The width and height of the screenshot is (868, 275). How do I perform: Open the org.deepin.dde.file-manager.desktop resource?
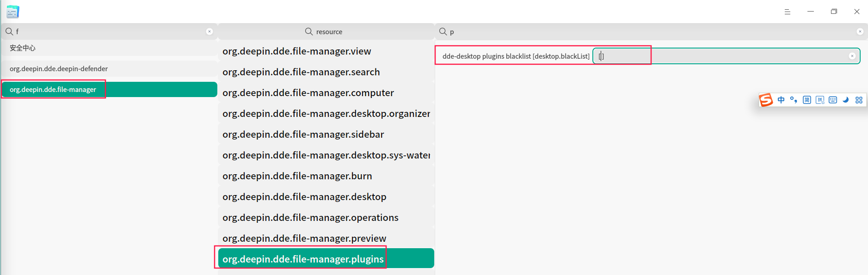pyautogui.click(x=326, y=197)
